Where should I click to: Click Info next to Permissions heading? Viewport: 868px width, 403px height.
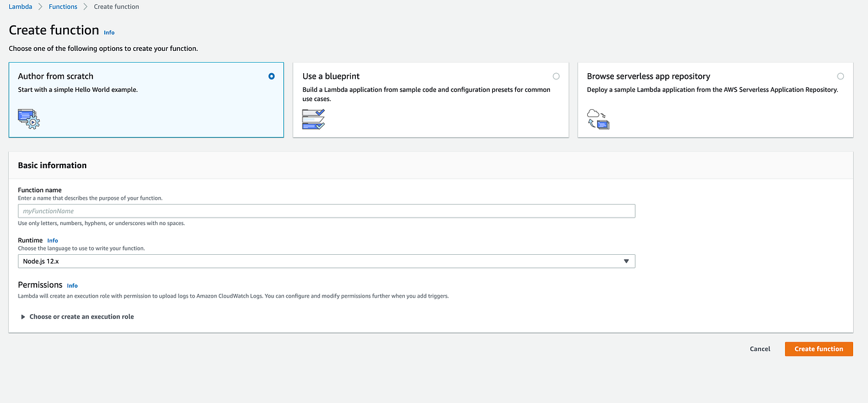(72, 285)
